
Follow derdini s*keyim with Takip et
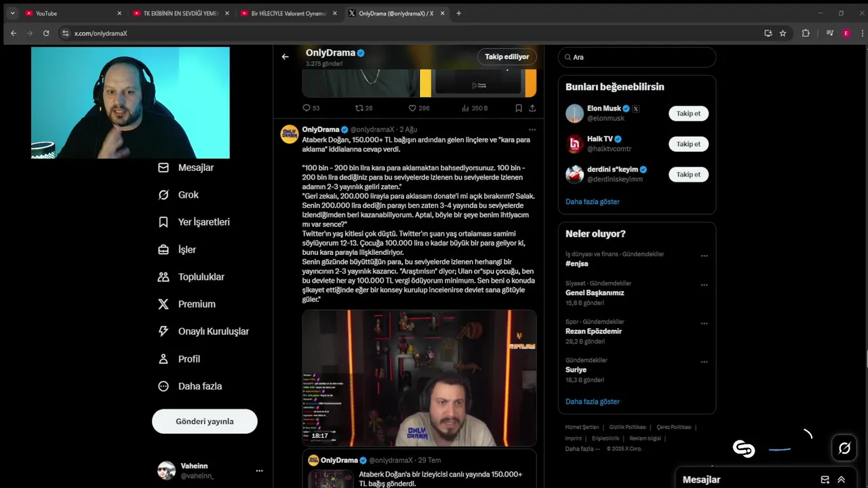(x=688, y=174)
